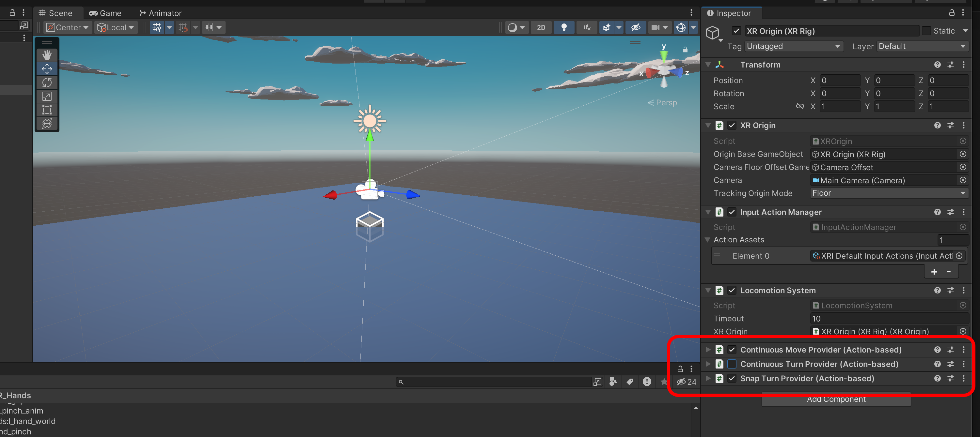Image resolution: width=980 pixels, height=437 pixels.
Task: Open Tracking Origin Mode dropdown
Action: click(889, 193)
